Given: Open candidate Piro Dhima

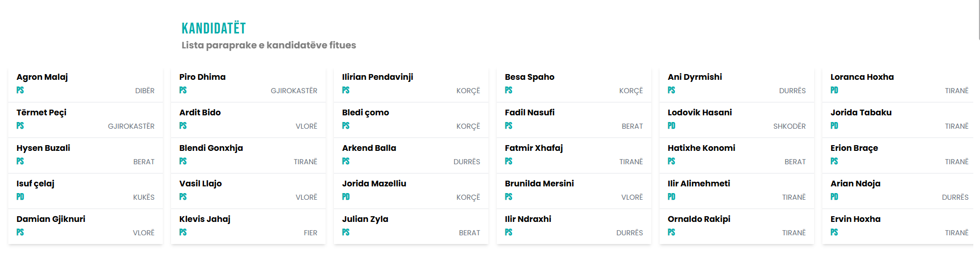Looking at the screenshot, I should (202, 77).
